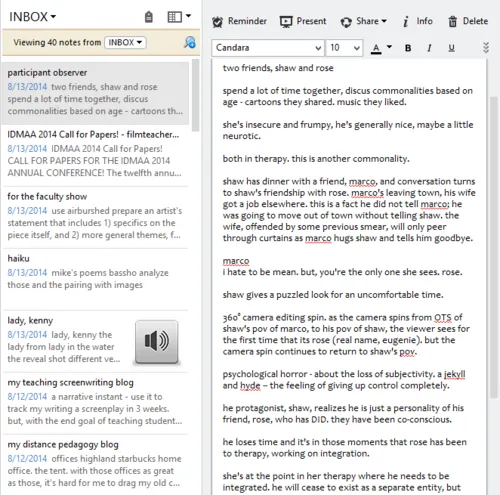
Task: Delete the current note
Action: [x=468, y=21]
